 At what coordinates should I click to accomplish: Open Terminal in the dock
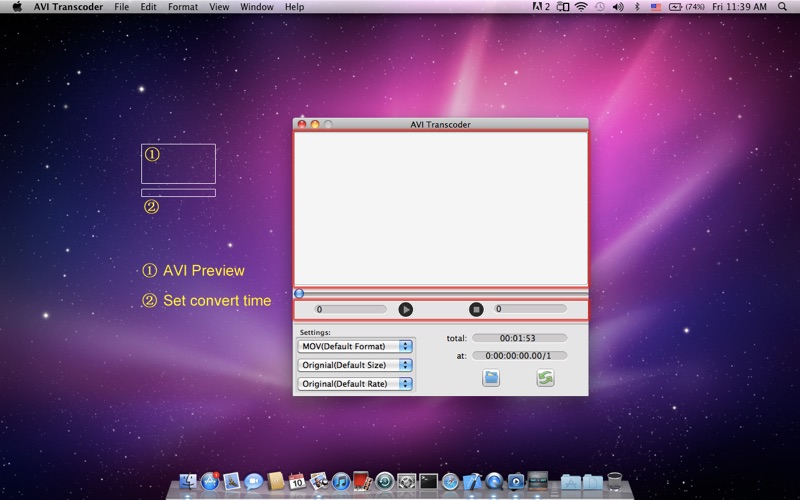click(x=429, y=481)
